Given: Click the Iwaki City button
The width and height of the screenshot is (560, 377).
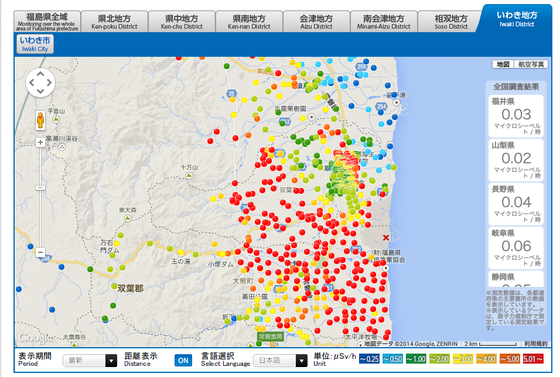Looking at the screenshot, I should point(35,44).
